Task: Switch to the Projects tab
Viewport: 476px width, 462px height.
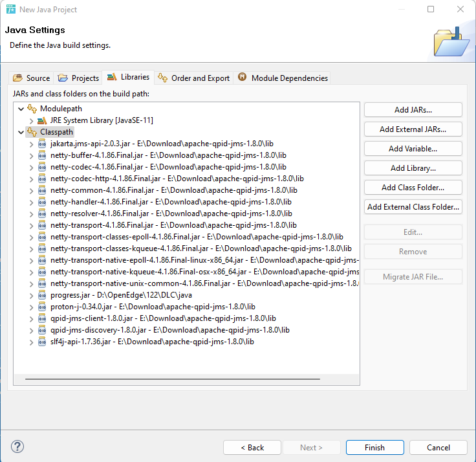Action: tap(79, 78)
